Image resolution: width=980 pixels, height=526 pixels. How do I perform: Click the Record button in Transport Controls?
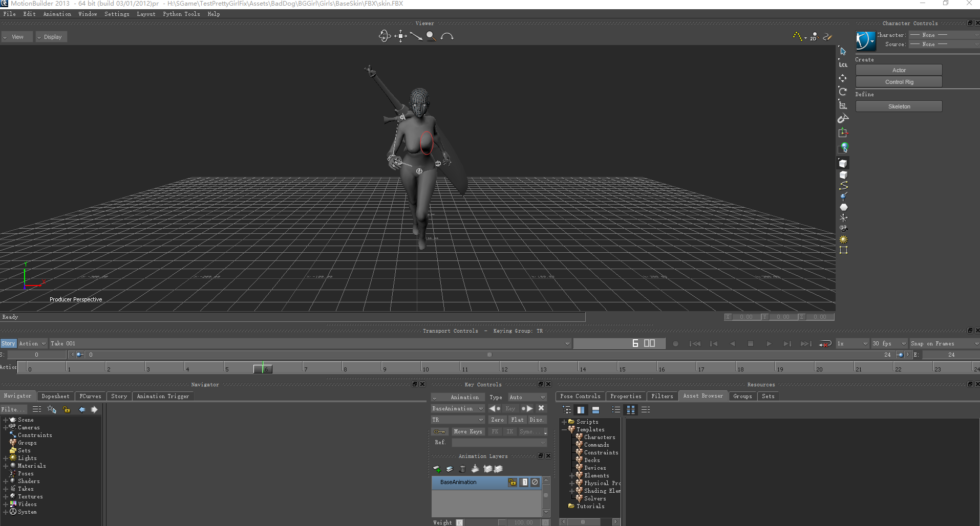pyautogui.click(x=676, y=344)
